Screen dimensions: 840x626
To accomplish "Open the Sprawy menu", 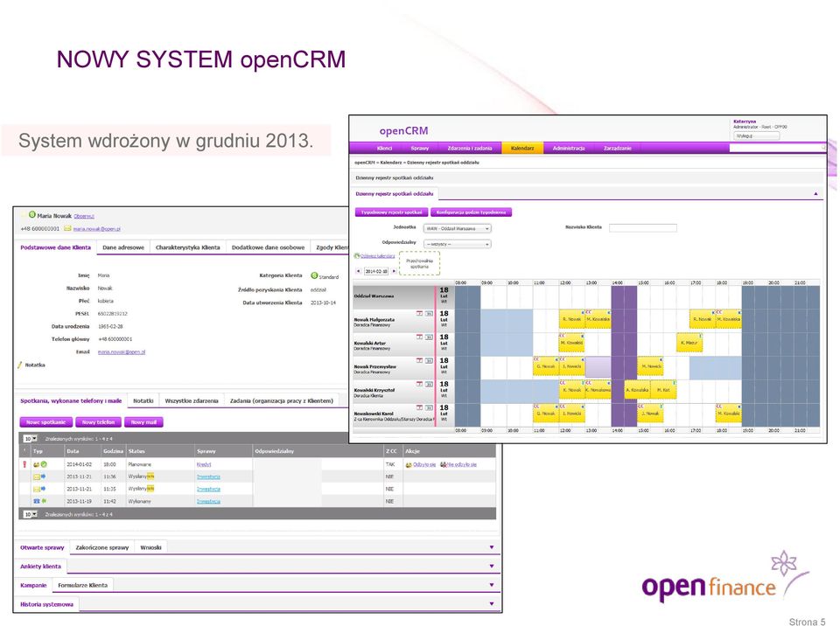I will point(419,148).
